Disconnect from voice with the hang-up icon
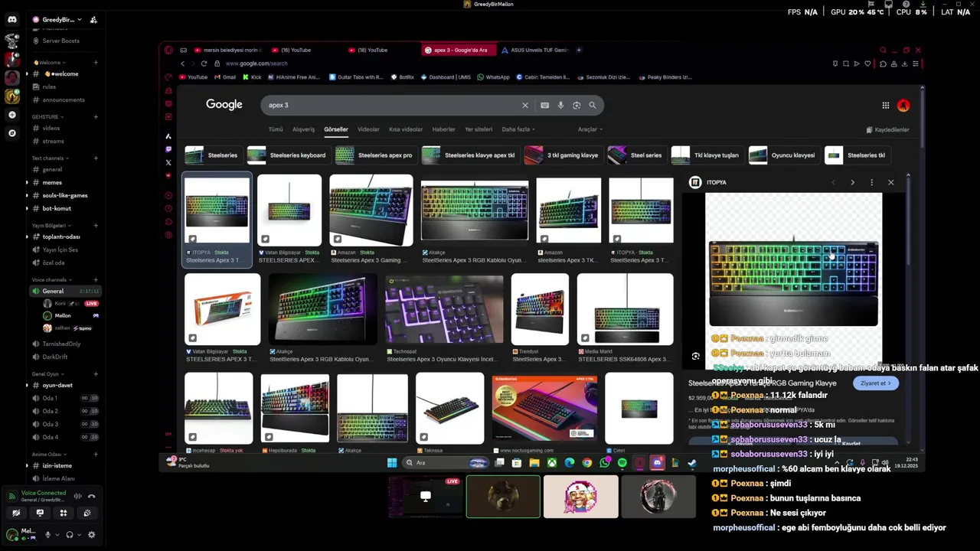This screenshot has width=980, height=551. point(91,496)
